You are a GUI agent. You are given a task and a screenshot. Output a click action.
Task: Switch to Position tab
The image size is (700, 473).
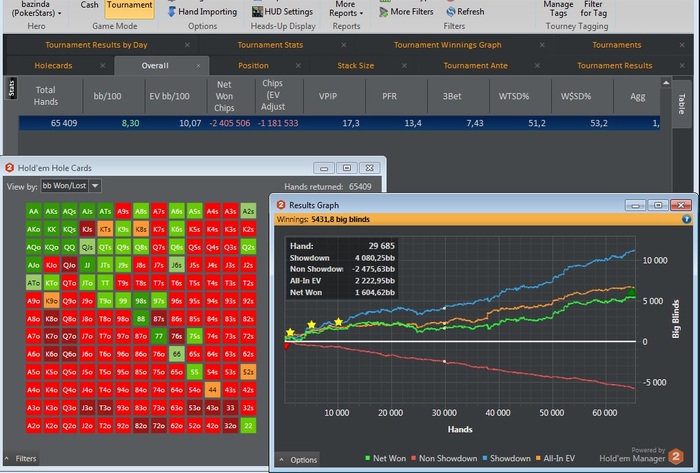(253, 66)
